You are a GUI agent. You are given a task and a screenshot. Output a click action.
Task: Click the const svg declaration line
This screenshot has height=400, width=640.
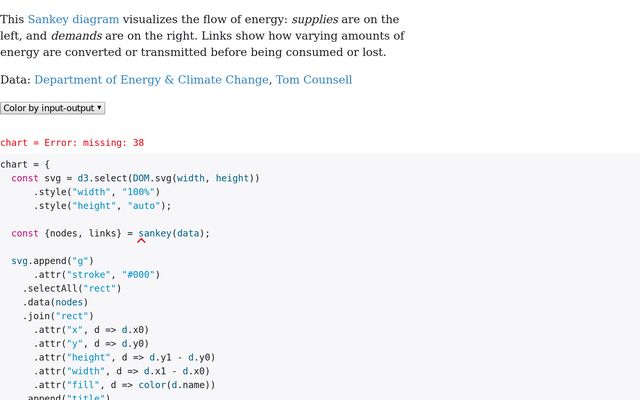coord(135,178)
